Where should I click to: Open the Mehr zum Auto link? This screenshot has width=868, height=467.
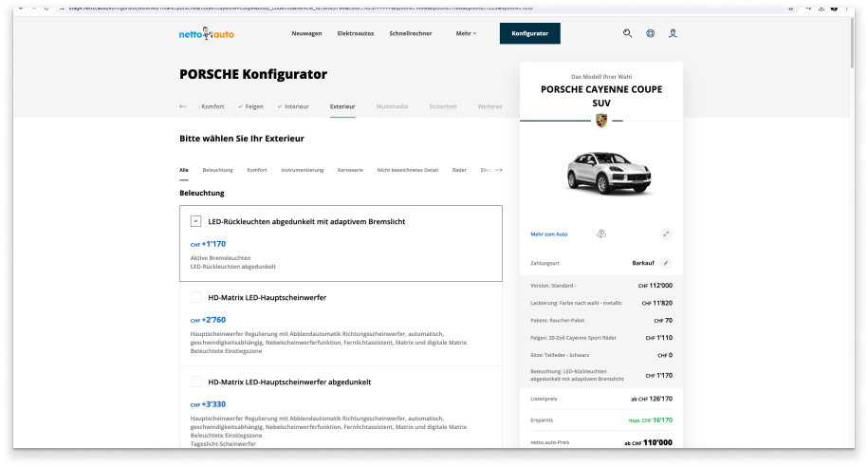click(x=549, y=233)
